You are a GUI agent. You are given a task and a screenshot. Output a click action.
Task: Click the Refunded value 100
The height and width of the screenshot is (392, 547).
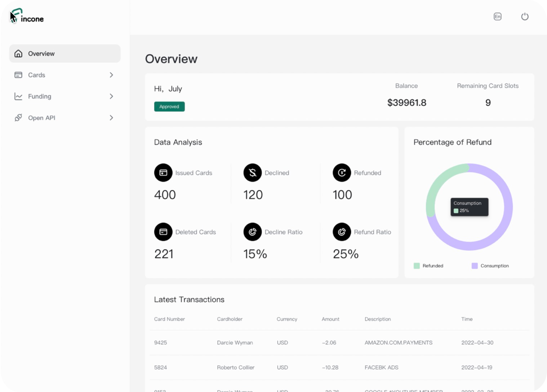click(342, 195)
